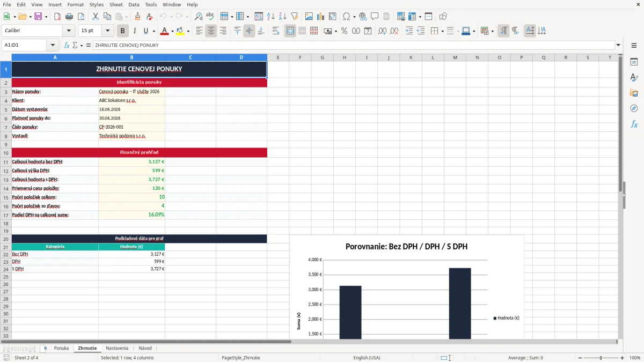Viewport: 644px width, 362px height.
Task: Insert special character omega
Action: tap(346, 17)
